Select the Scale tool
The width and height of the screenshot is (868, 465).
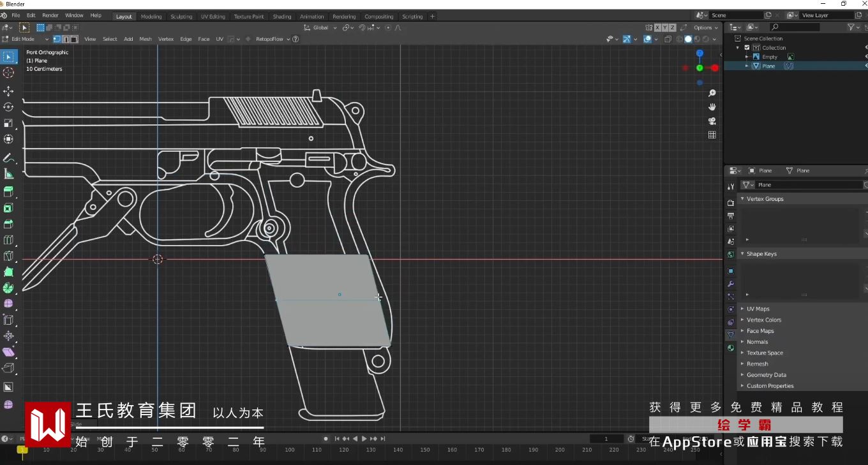point(8,123)
